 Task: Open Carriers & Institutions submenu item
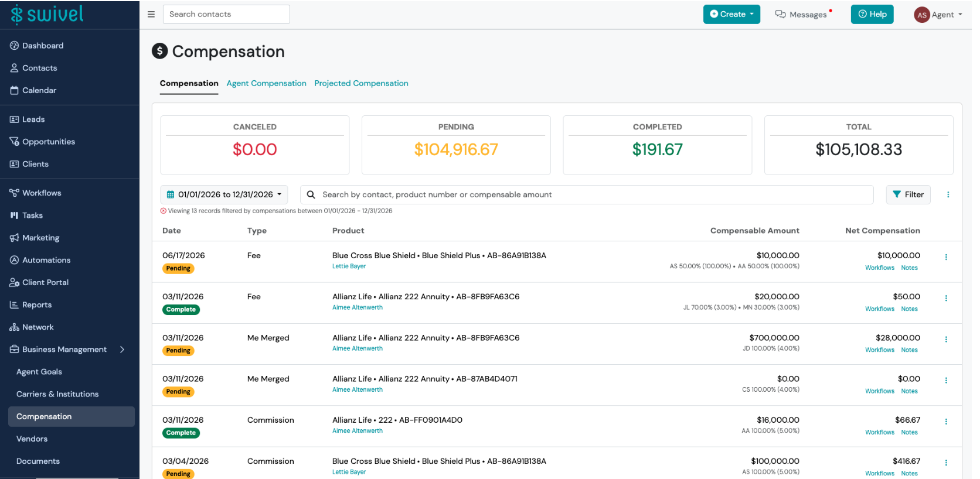tap(57, 394)
